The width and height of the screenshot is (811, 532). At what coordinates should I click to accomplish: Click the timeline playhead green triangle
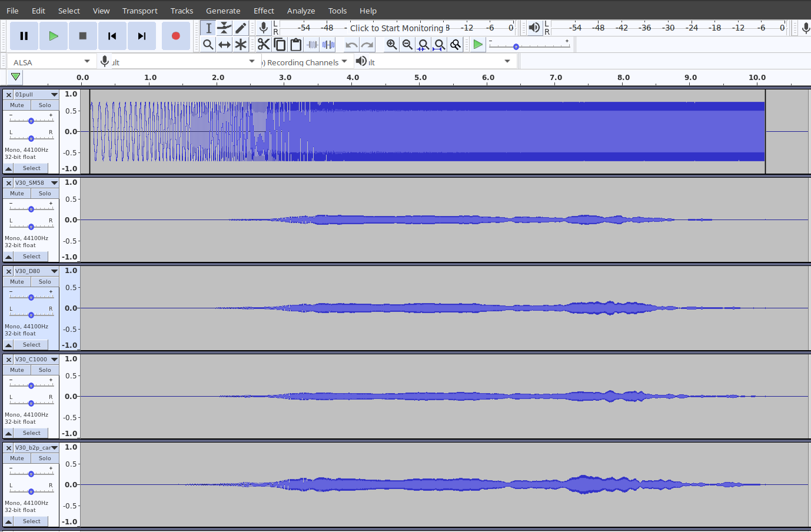16,77
